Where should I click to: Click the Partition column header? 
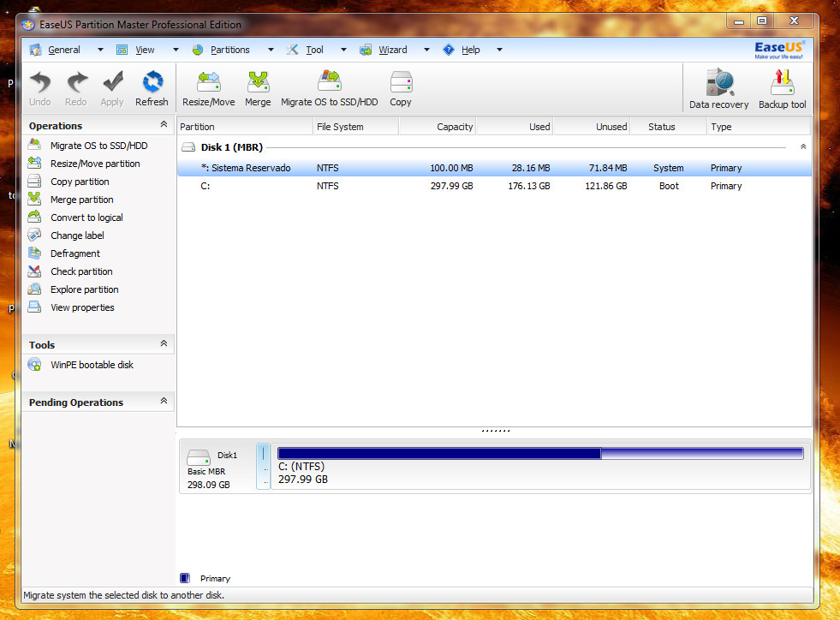point(245,127)
